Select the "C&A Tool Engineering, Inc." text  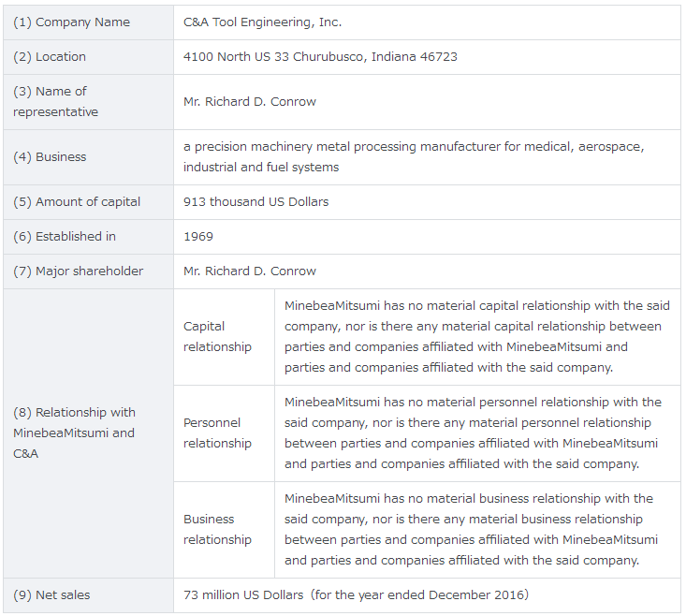coord(262,22)
